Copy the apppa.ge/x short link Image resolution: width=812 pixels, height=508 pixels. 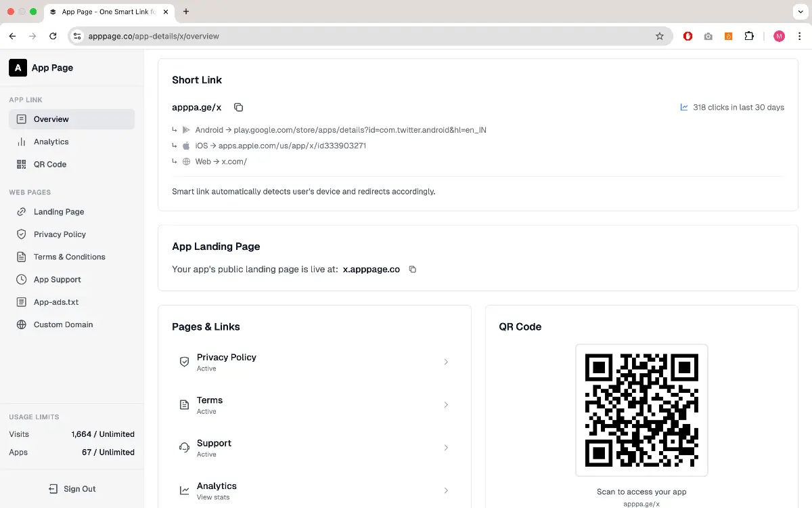238,107
